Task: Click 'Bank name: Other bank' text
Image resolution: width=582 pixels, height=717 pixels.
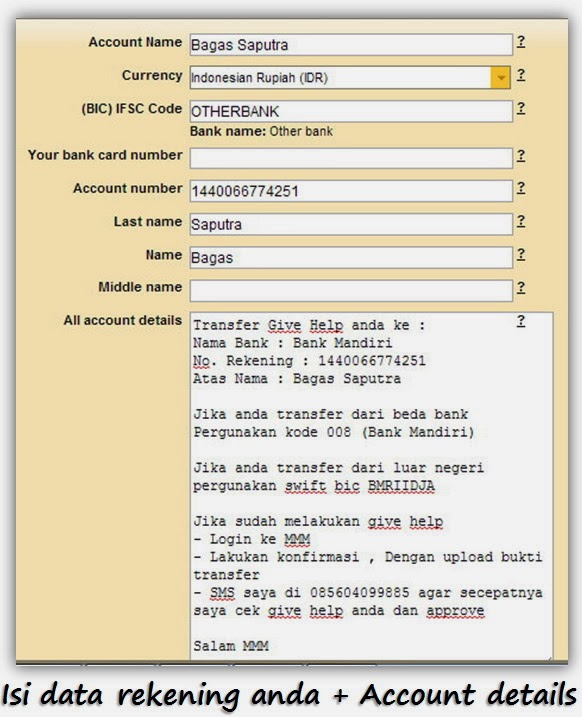Action: pyautogui.click(x=261, y=131)
